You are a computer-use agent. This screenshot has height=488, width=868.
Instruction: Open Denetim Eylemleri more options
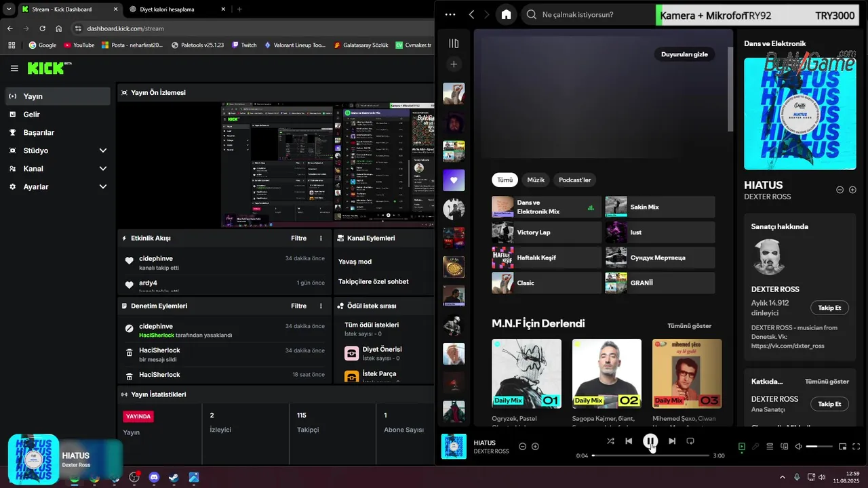pos(321,306)
